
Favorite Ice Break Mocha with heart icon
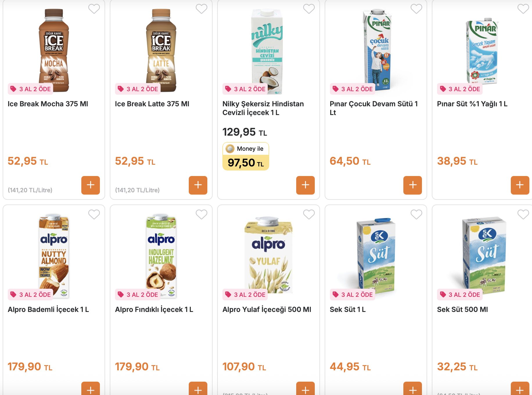(x=94, y=9)
